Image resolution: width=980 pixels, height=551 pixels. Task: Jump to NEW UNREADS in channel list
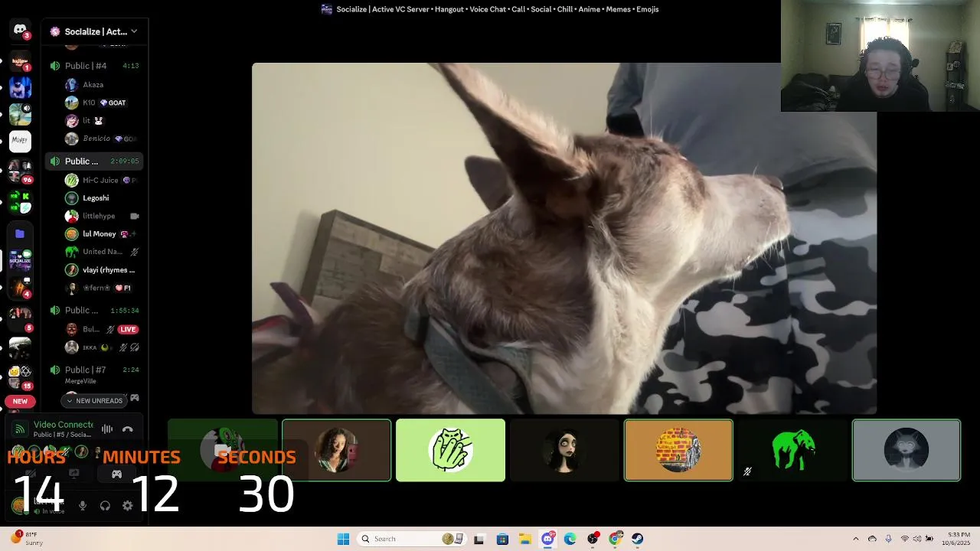pyautogui.click(x=94, y=400)
